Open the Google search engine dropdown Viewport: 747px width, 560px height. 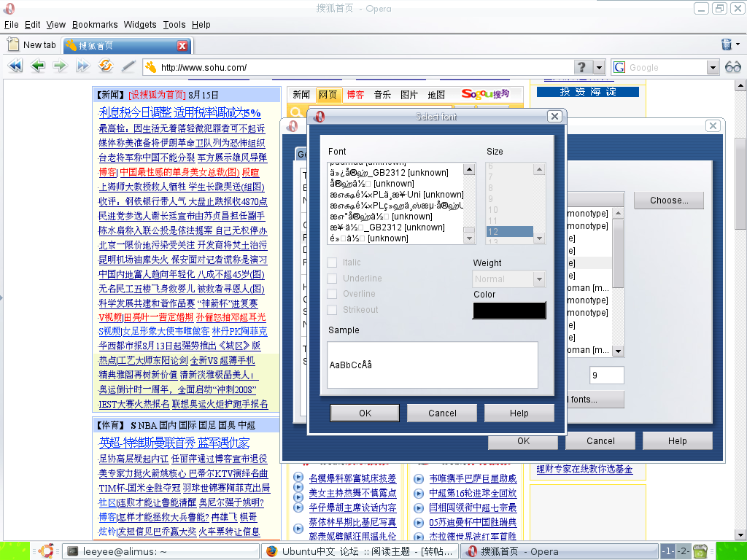(712, 67)
